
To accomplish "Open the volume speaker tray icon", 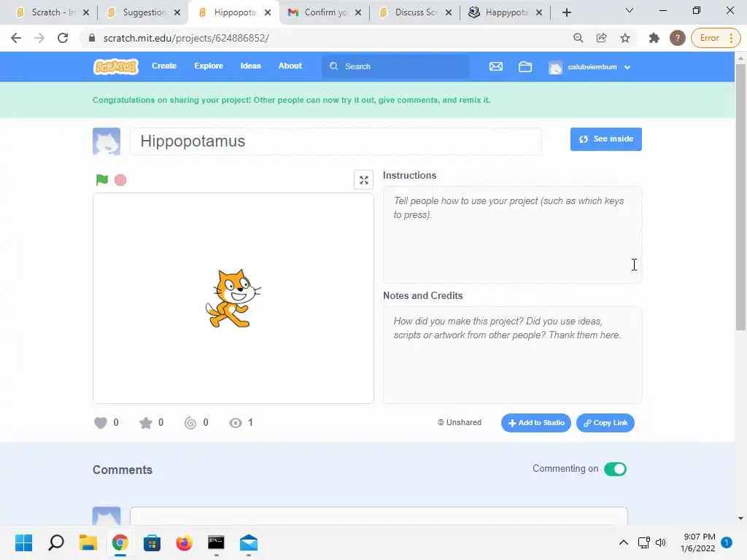I will [660, 542].
